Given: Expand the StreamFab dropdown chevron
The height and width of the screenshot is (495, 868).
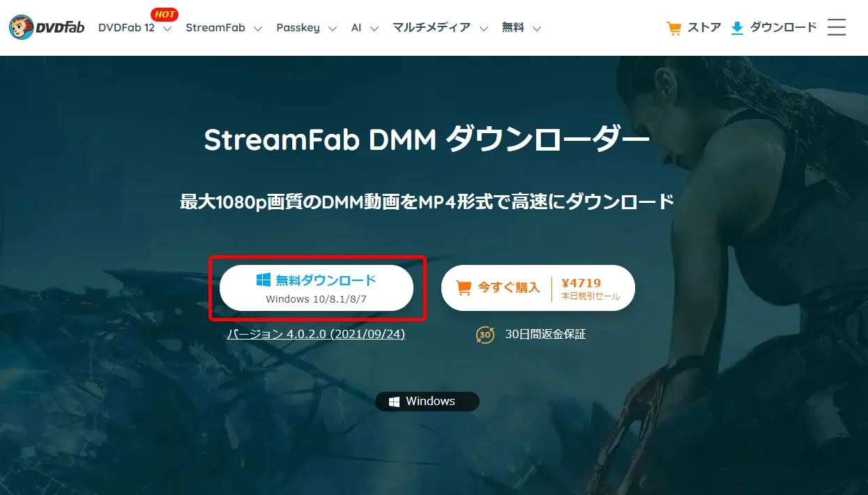Looking at the screenshot, I should (x=258, y=29).
